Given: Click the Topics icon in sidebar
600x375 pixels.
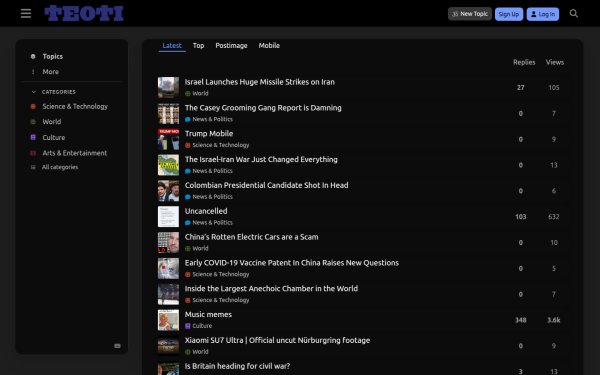Looking at the screenshot, I should (x=33, y=56).
